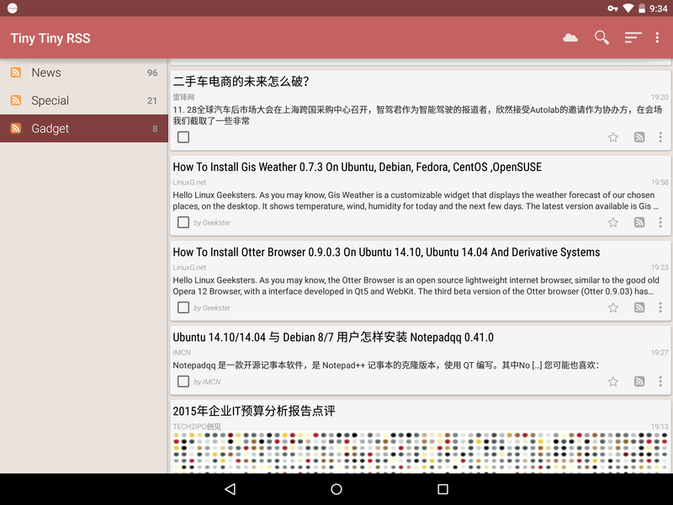673x505 pixels.
Task: Click the LinuxG.net source of Otter Browser article
Action: (x=189, y=267)
